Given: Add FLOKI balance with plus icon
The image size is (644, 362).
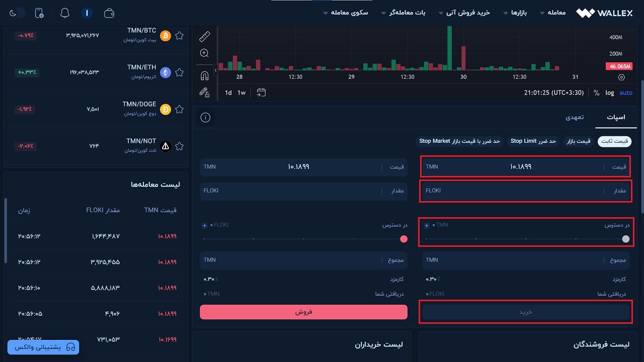Looking at the screenshot, I should tap(204, 225).
